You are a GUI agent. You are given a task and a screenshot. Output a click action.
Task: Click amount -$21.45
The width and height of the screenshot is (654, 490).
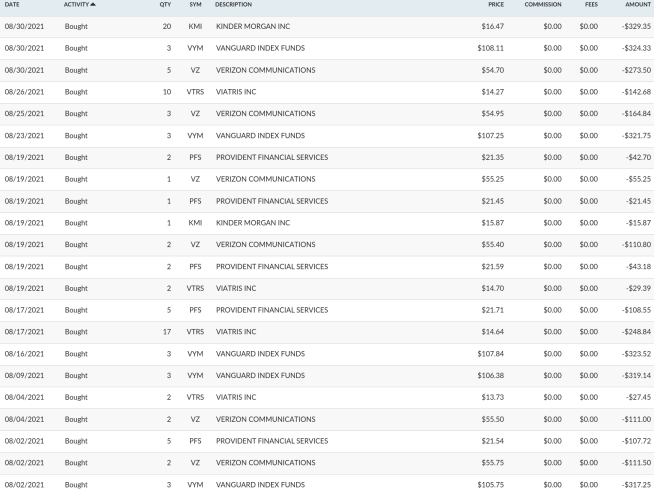pos(638,201)
